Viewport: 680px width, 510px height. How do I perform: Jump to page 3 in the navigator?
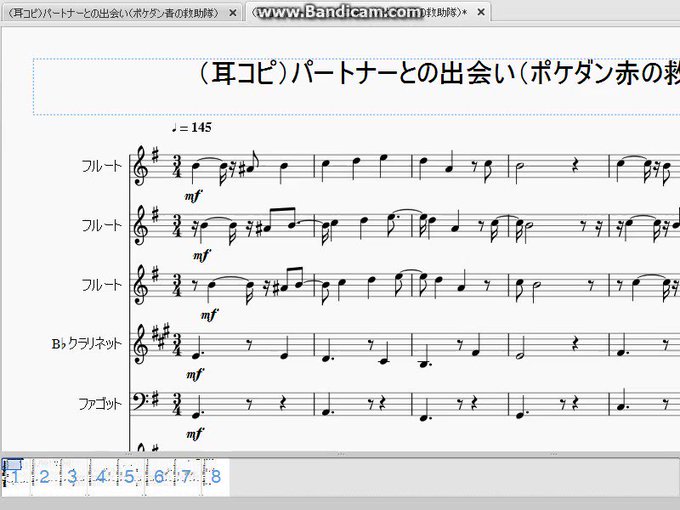pyautogui.click(x=73, y=477)
